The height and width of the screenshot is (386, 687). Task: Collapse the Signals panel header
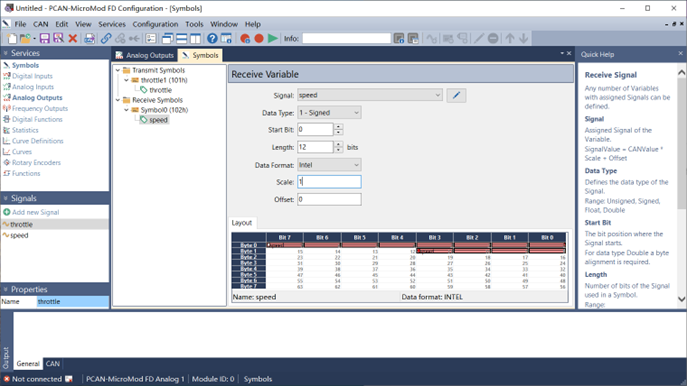[5, 198]
